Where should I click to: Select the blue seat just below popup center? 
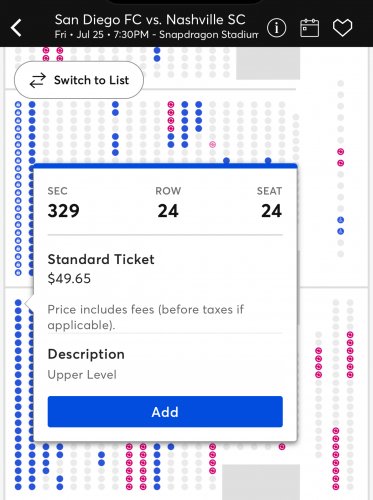171,447
